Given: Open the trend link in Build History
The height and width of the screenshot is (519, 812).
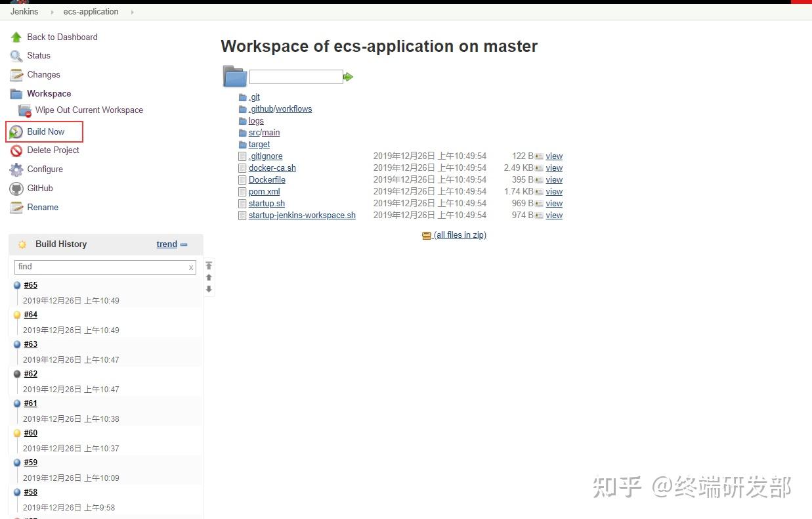Looking at the screenshot, I should pyautogui.click(x=167, y=244).
